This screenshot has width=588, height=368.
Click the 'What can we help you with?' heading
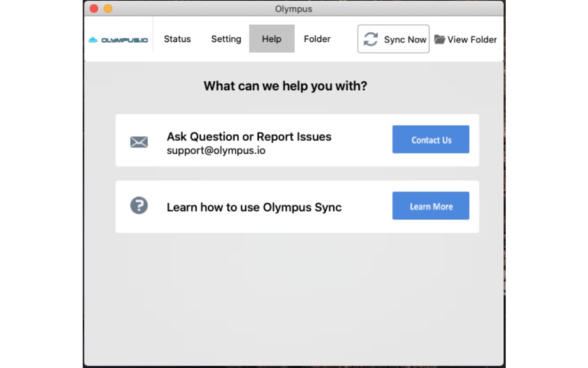[x=285, y=86]
